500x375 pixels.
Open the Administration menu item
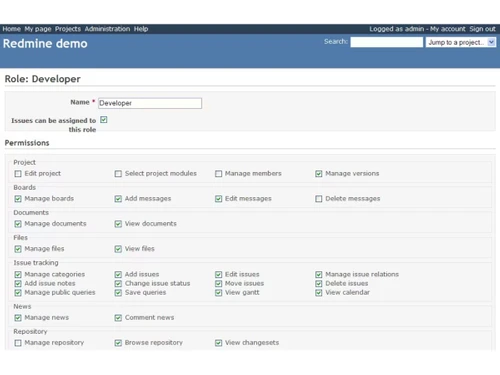pyautogui.click(x=107, y=29)
